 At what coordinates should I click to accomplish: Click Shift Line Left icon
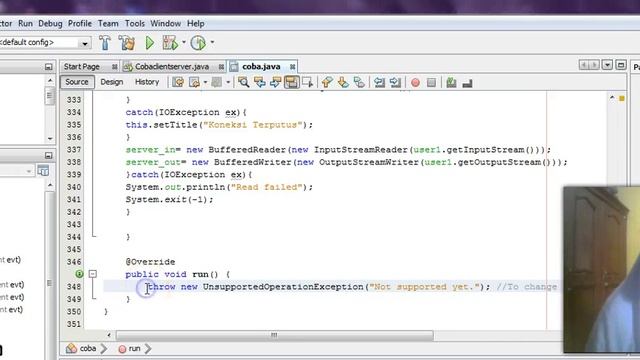pyautogui.click(x=379, y=82)
